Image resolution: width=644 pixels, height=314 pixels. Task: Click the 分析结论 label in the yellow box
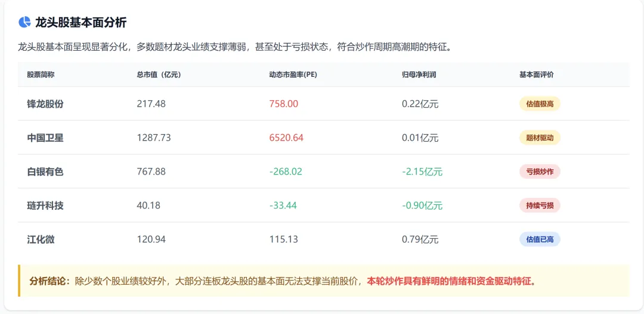tap(49, 282)
